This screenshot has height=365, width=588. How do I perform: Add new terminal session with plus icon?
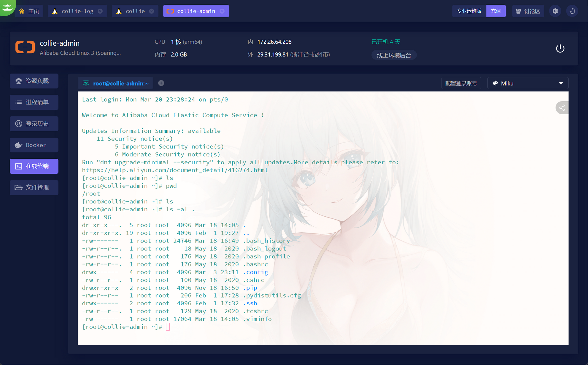click(161, 83)
